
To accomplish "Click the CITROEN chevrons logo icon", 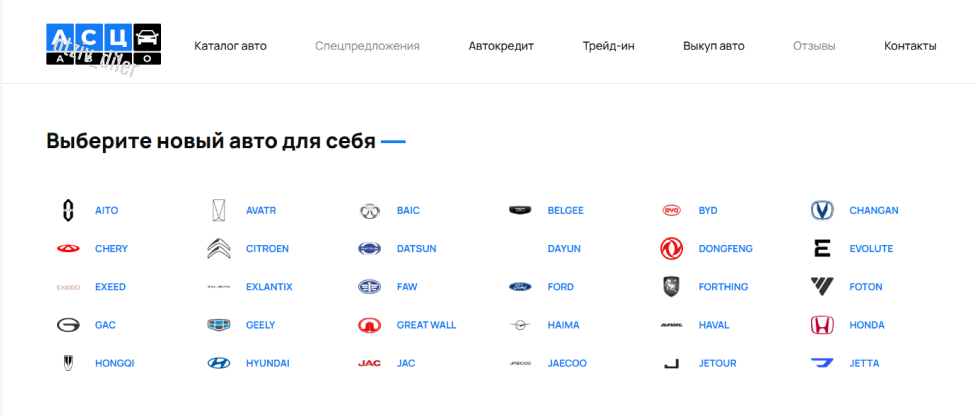I will click(x=218, y=248).
